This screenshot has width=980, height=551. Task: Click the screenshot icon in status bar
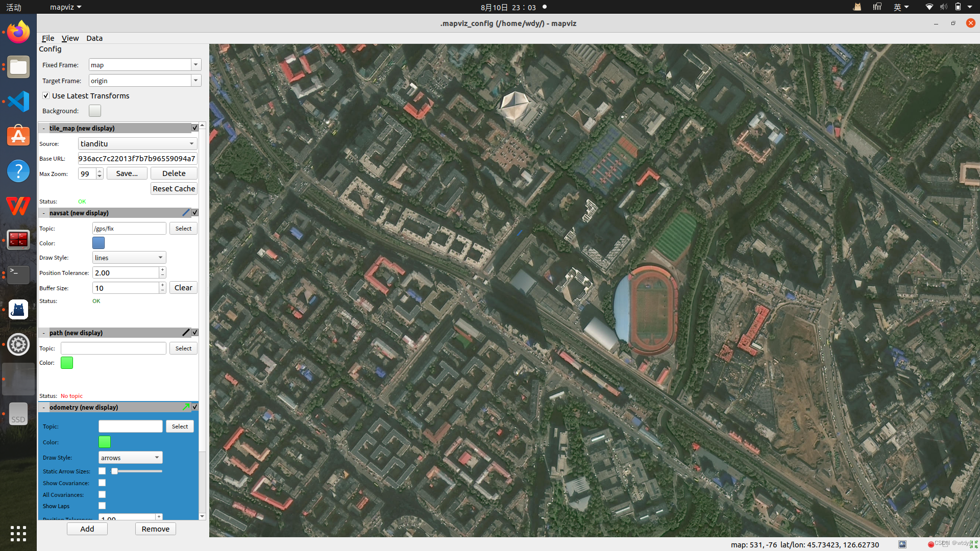[902, 544]
